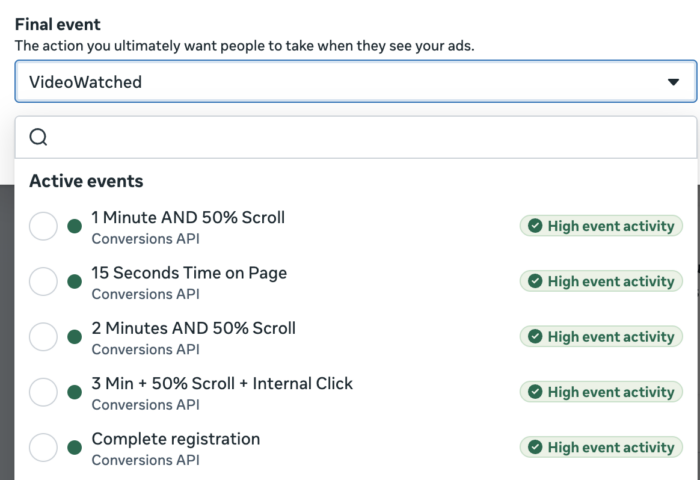
Task: Select the 1 Minute AND 50% Scroll radio button
Action: 43,226
